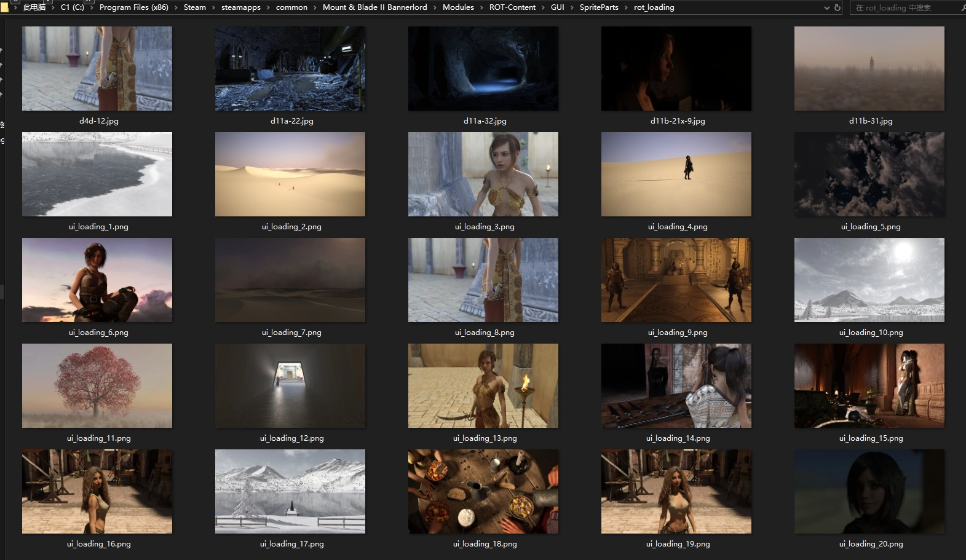Click the file name ui_loading_7.png
Image resolution: width=966 pixels, height=560 pixels.
pyautogui.click(x=291, y=333)
